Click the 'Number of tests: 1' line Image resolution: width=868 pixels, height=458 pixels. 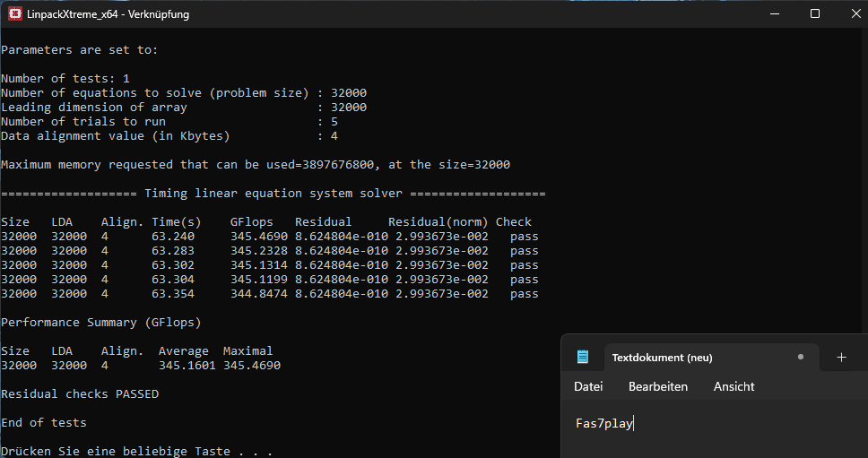[x=65, y=79]
